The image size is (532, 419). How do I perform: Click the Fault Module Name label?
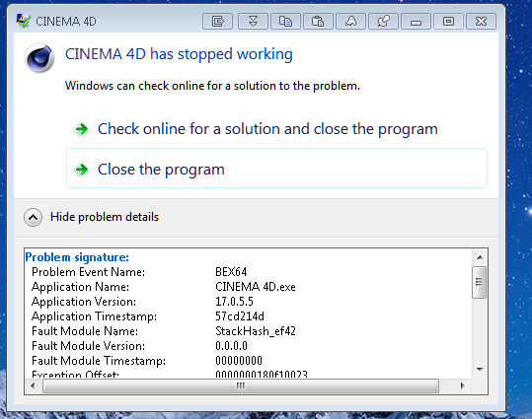(x=85, y=331)
